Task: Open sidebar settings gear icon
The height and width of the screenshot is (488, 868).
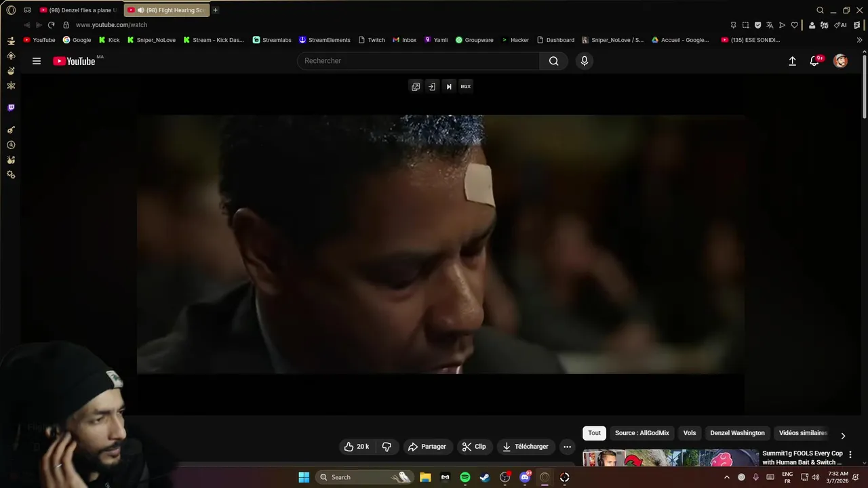Action: 11,175
